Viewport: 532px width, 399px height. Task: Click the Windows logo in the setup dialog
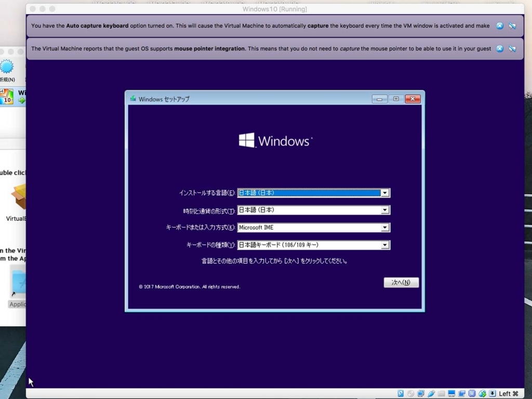point(275,140)
